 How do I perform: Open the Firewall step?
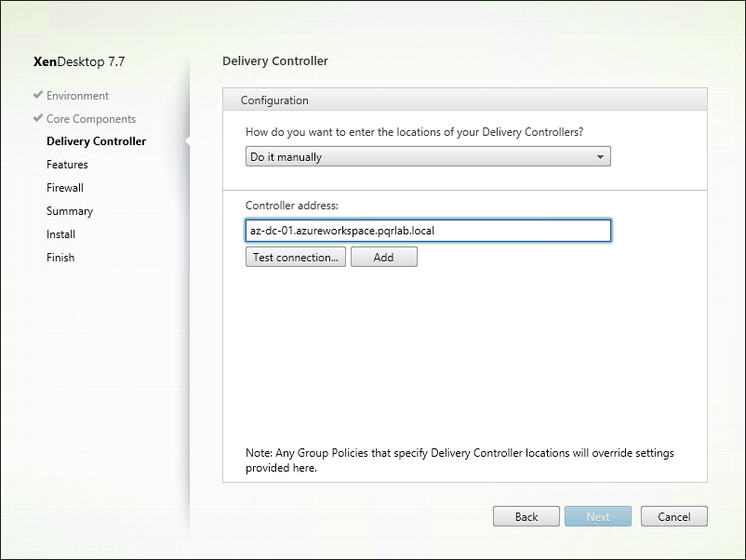pyautogui.click(x=65, y=188)
